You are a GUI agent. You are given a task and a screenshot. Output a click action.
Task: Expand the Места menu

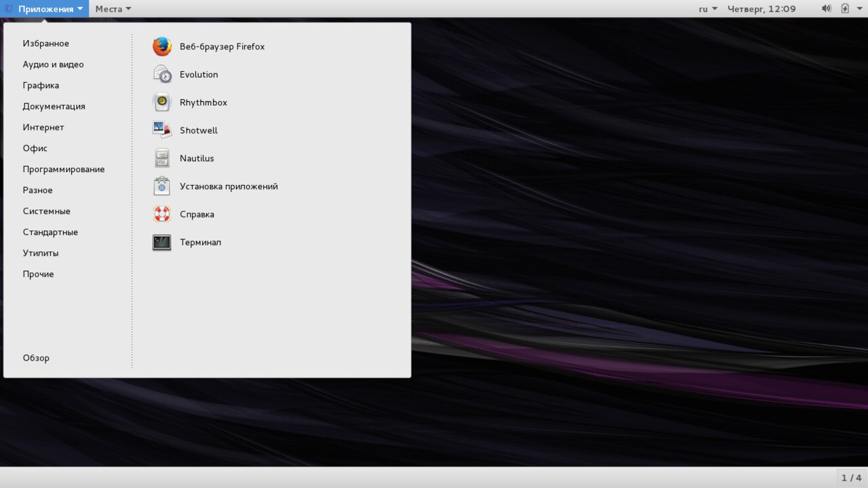coord(113,9)
